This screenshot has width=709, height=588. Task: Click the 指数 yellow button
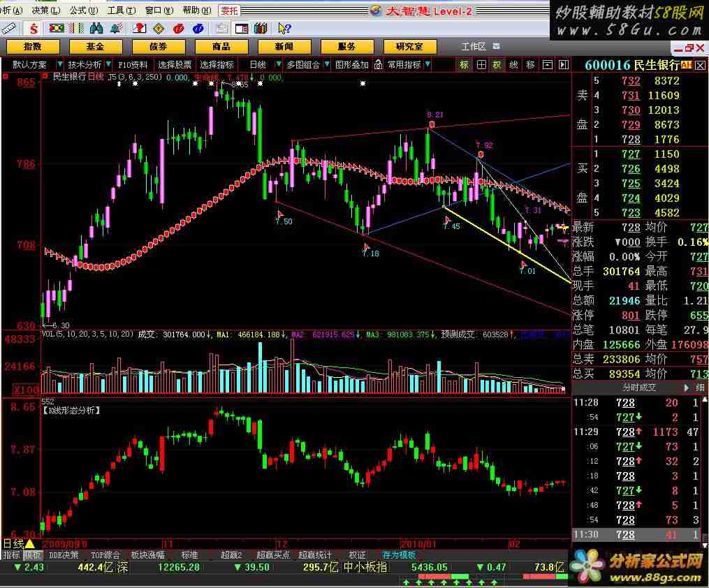pos(33,47)
